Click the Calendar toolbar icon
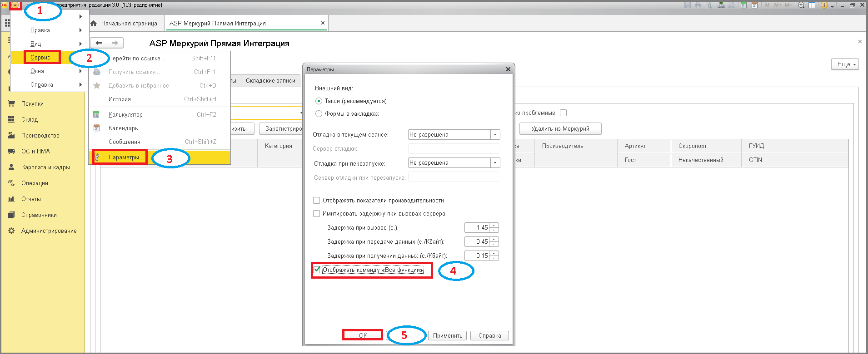Viewport: 868px width, 354px height. click(754, 5)
